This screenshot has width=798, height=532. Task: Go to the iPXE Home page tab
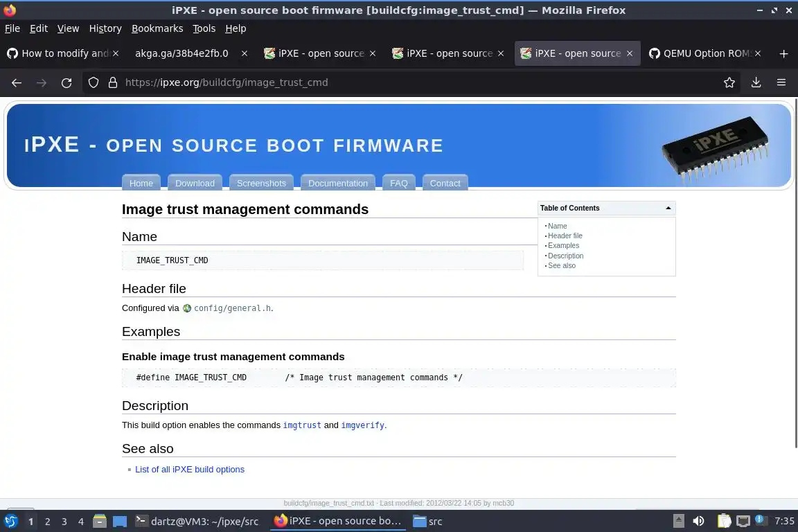pyautogui.click(x=141, y=184)
